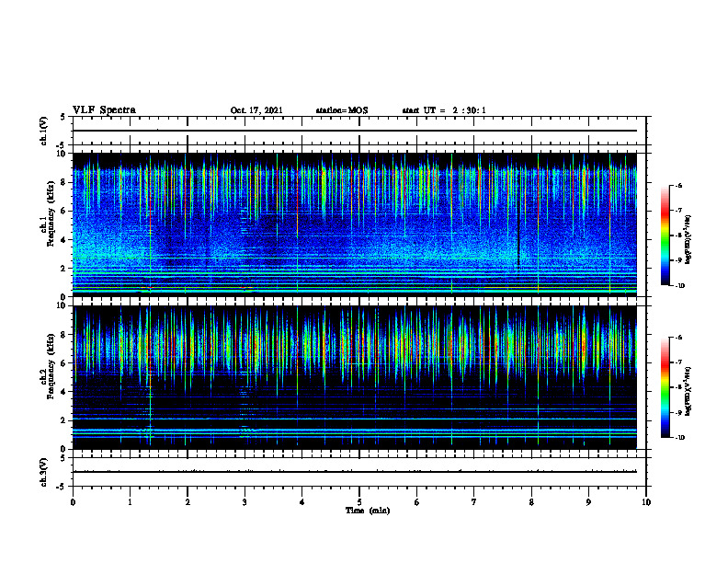Viewport: 728px width, 563px height.
Task: Click the time axis tick label "3"
Action: (245, 502)
